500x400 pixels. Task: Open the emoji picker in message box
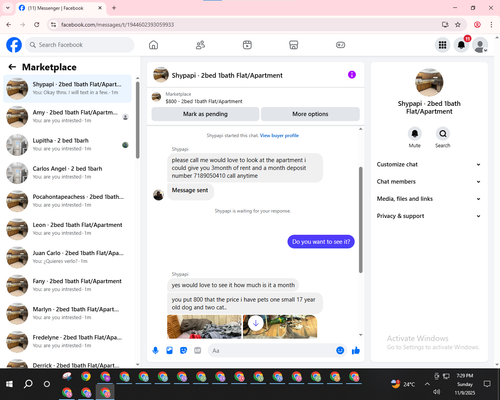coord(340,350)
